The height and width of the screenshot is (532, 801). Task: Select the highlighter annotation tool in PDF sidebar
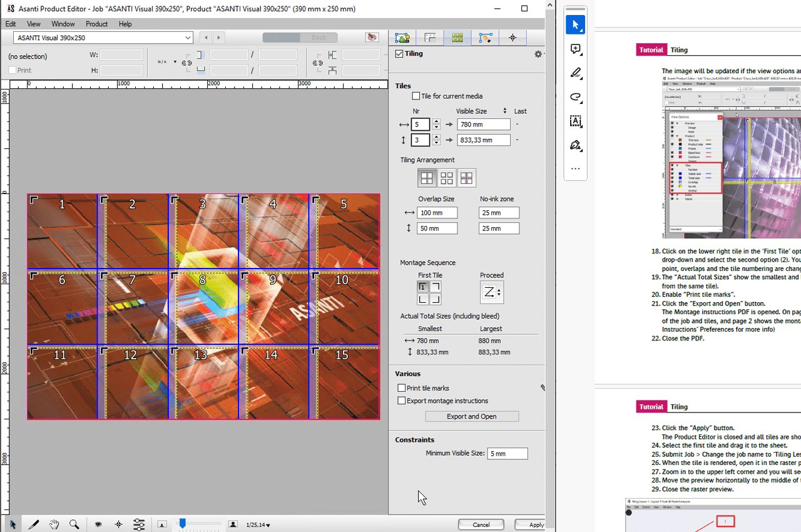pyautogui.click(x=575, y=73)
